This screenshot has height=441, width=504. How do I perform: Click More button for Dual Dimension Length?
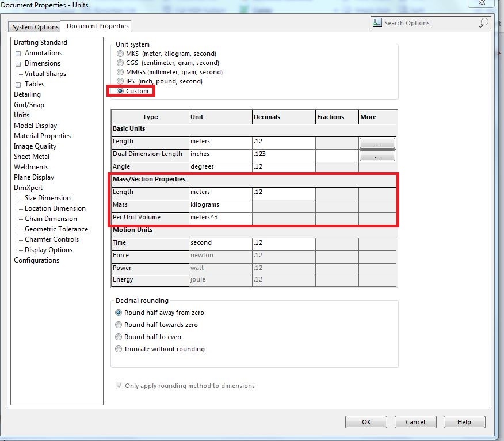coord(377,156)
